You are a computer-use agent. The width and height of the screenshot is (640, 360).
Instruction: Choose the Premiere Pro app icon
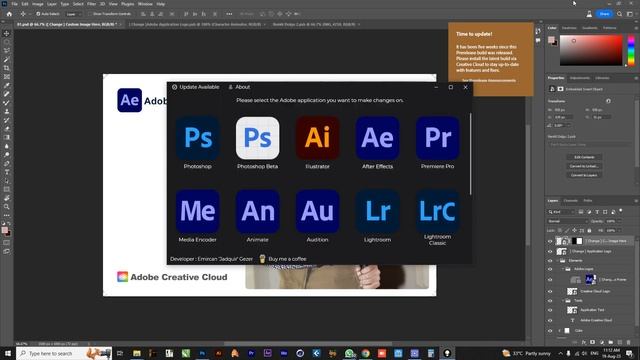tap(438, 138)
